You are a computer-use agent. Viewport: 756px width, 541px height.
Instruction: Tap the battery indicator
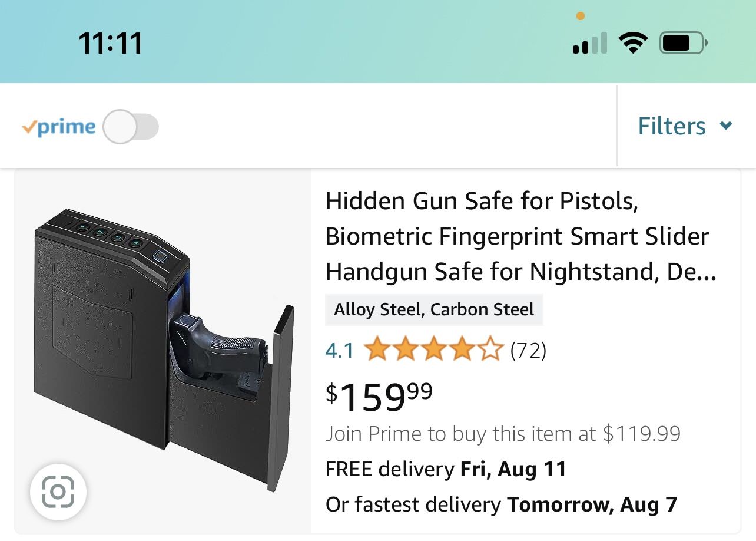click(682, 42)
